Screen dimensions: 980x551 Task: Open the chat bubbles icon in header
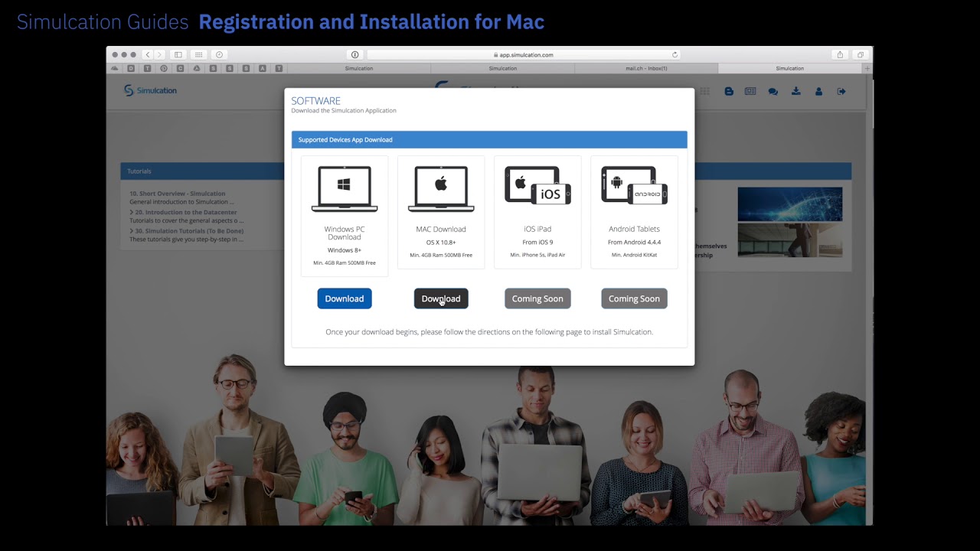[x=773, y=91]
